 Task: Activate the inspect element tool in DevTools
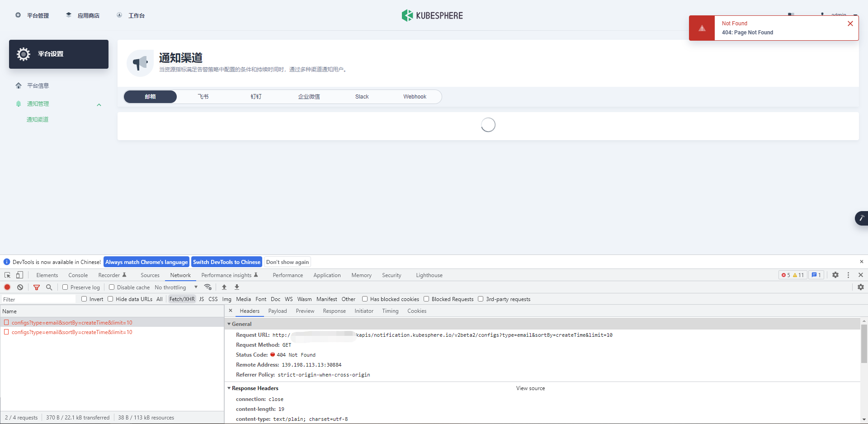[7, 275]
